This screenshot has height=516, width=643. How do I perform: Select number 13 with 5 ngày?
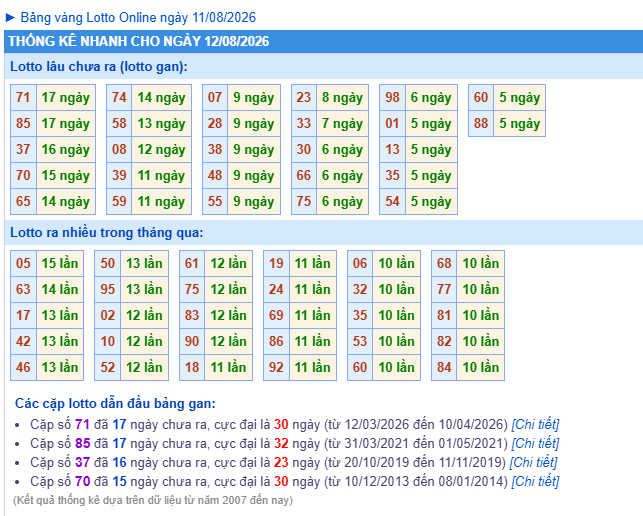(392, 150)
